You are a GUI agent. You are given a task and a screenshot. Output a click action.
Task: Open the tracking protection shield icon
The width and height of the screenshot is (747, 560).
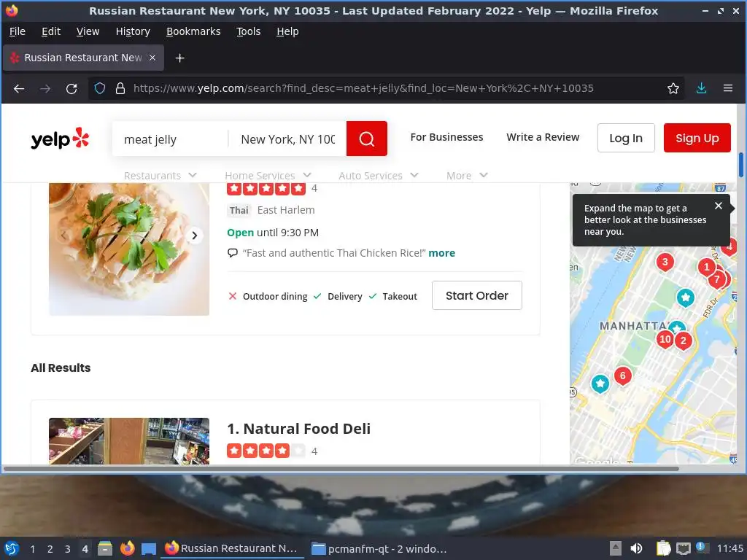pos(99,88)
